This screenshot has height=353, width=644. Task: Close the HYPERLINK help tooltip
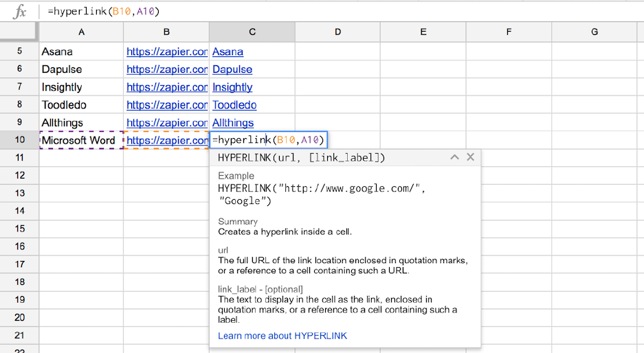pyautogui.click(x=470, y=157)
